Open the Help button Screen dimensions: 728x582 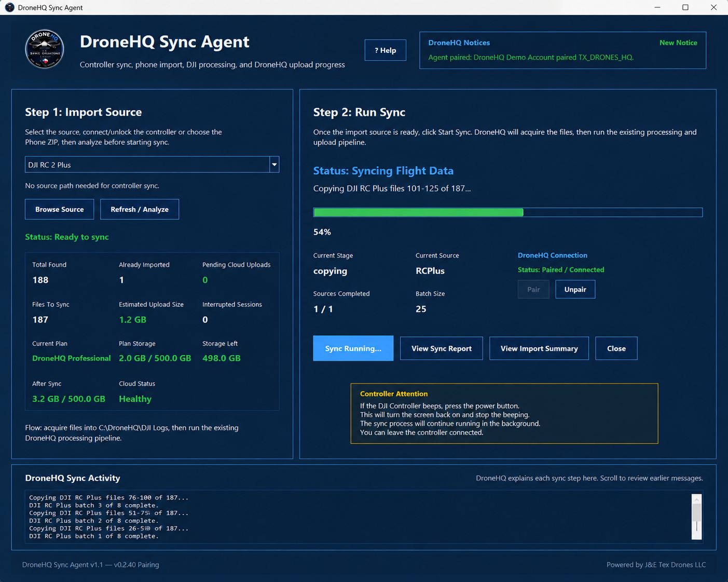tap(385, 50)
